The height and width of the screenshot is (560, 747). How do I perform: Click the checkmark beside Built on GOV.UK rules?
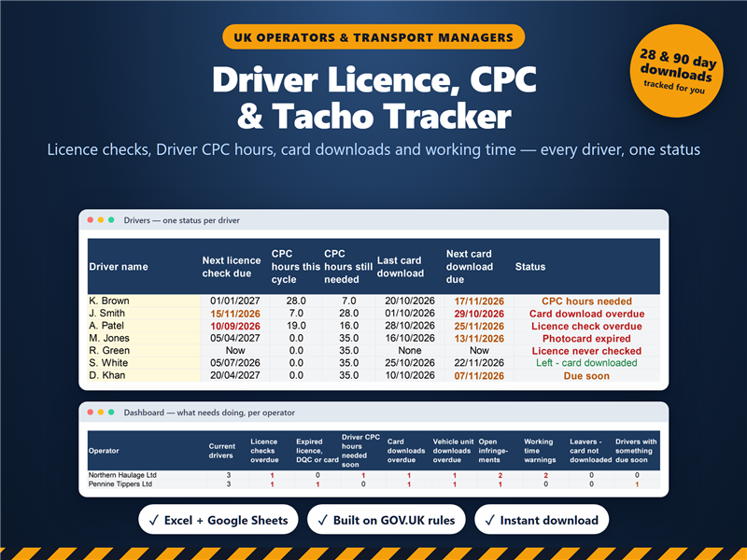322,520
